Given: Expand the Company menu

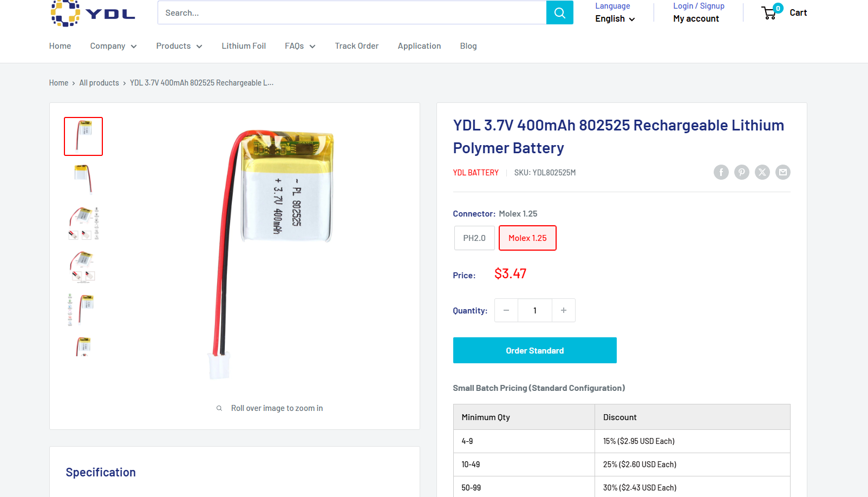Looking at the screenshot, I should pyautogui.click(x=113, y=46).
